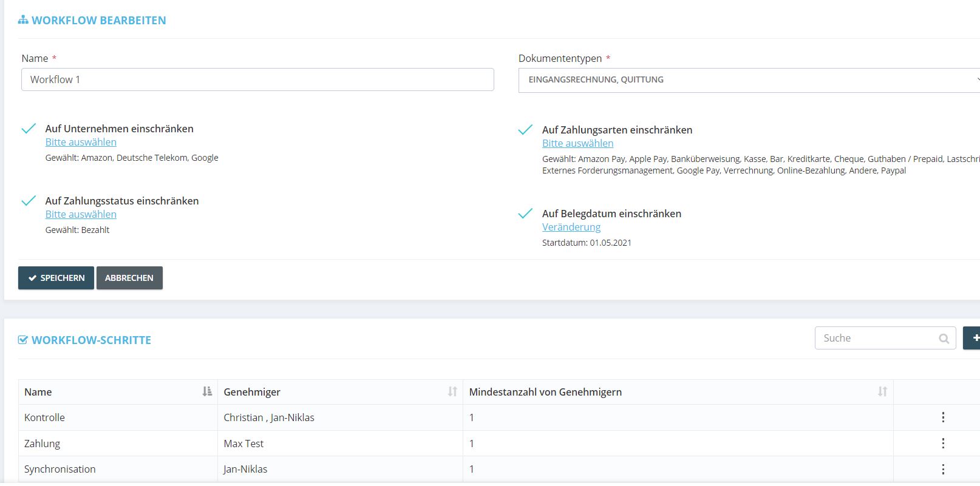
Task: Select the Synchronisation step name
Action: 60,469
